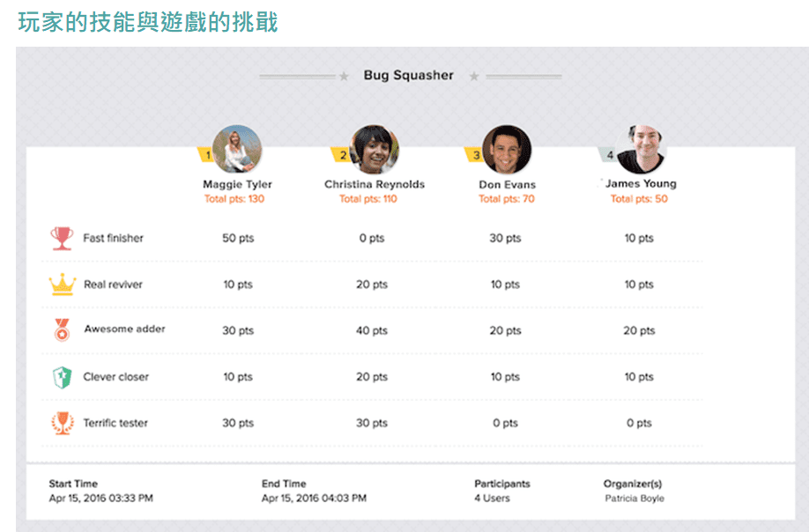
Task: Click the rank 4 gray badge
Action: click(608, 155)
